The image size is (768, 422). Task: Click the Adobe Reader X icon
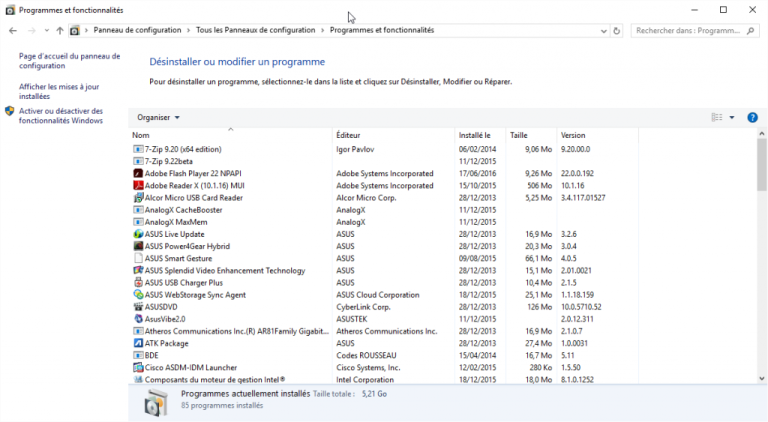pyautogui.click(x=138, y=186)
